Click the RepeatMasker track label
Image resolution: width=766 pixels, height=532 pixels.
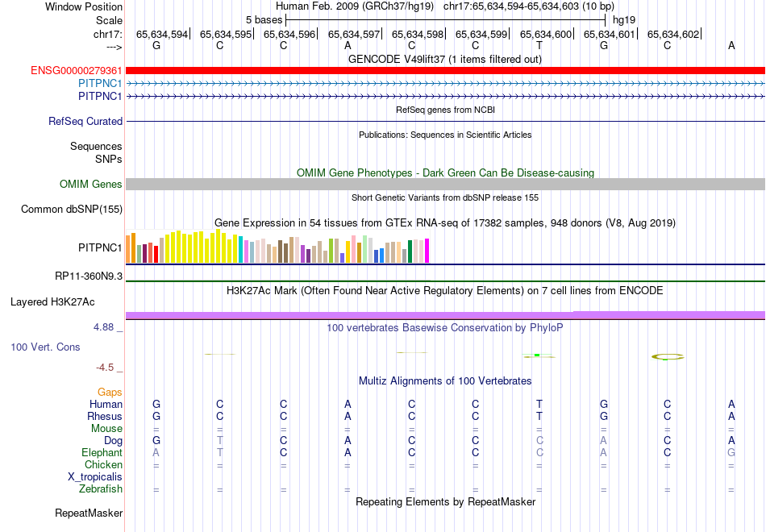(89, 513)
